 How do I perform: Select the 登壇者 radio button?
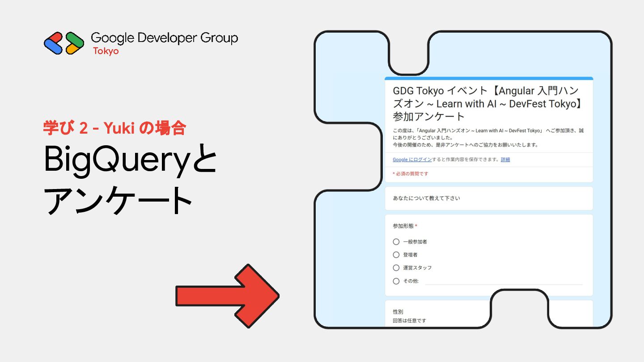coord(396,255)
